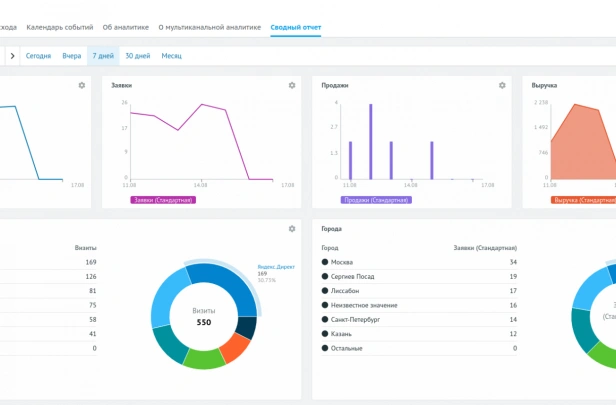Click the Санкт-Петербург city bullet icon
616x405 pixels.
click(325, 319)
